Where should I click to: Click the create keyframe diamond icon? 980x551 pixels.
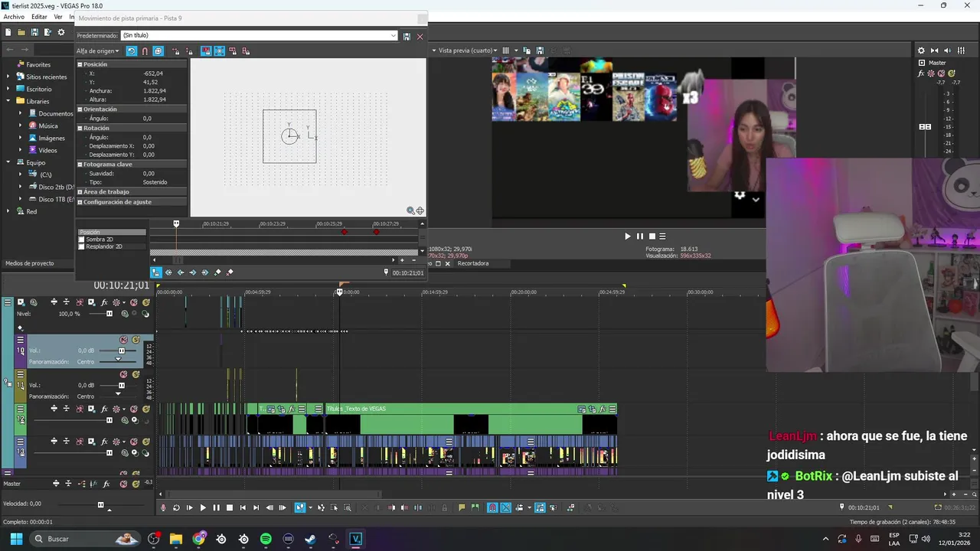click(x=217, y=272)
